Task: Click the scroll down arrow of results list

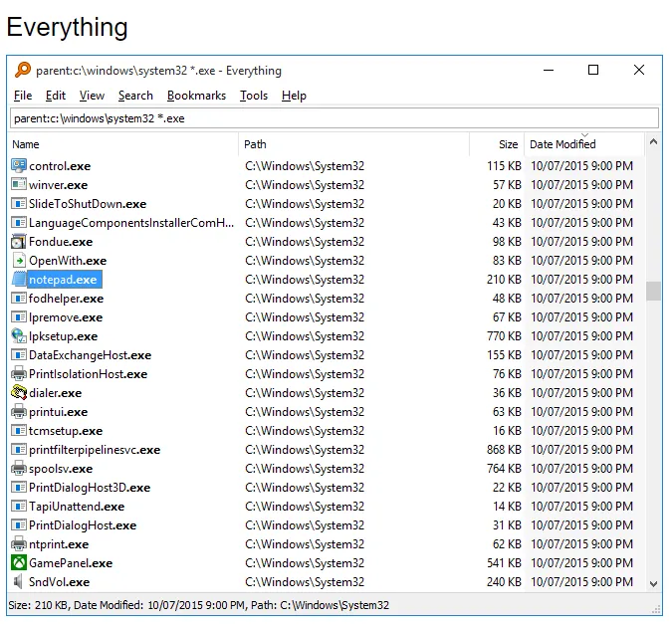Action: [653, 584]
